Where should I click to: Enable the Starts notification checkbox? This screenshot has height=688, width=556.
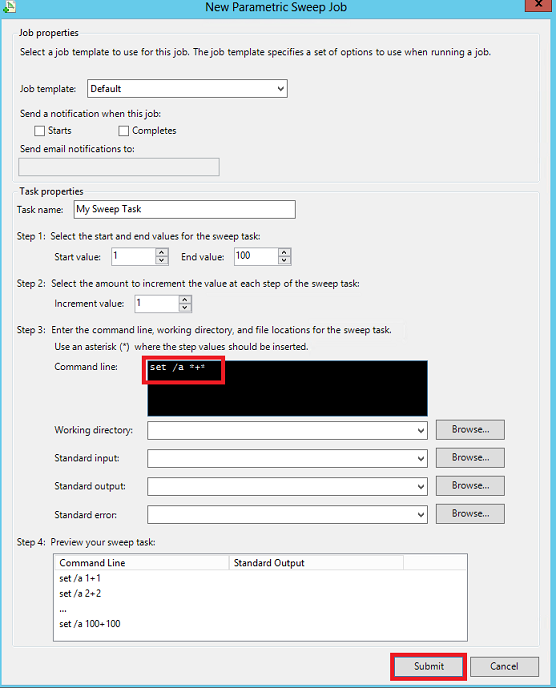pos(39,131)
